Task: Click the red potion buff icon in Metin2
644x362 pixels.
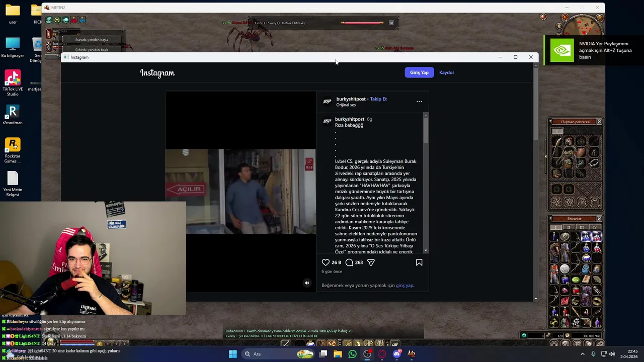Action: click(x=74, y=20)
